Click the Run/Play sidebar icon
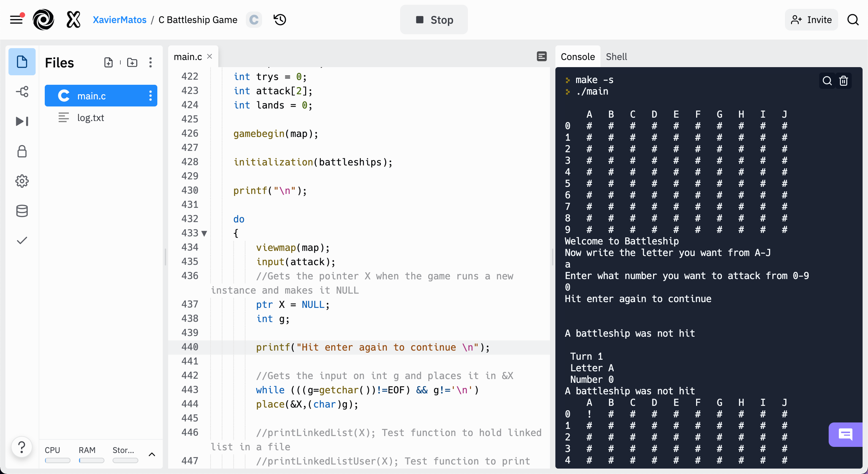The height and width of the screenshot is (474, 868). pos(22,121)
